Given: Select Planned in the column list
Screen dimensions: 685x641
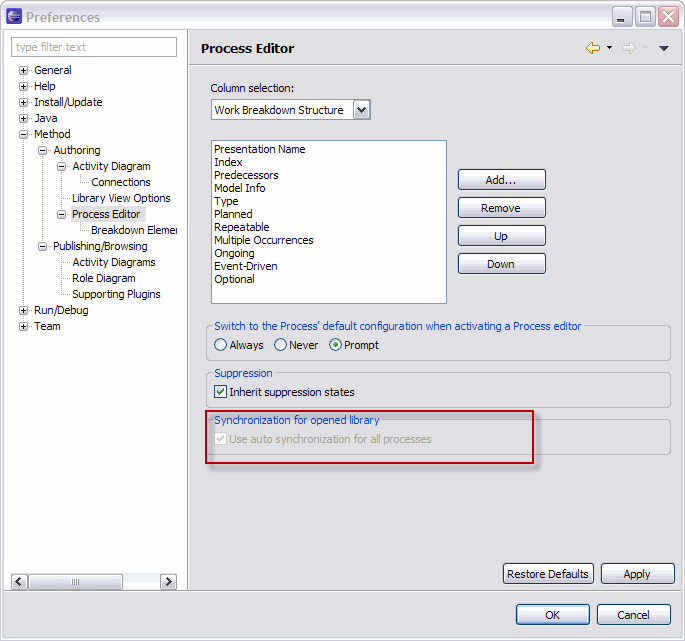Looking at the screenshot, I should [233, 214].
